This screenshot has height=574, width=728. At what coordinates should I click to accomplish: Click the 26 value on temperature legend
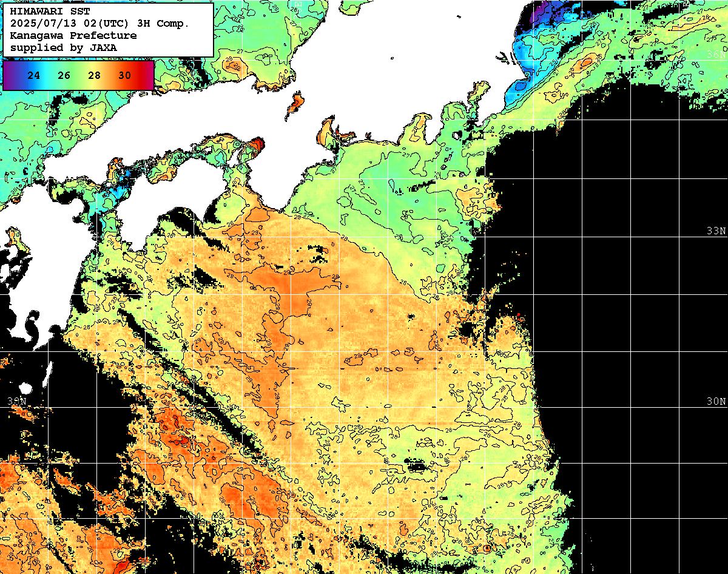(64, 76)
